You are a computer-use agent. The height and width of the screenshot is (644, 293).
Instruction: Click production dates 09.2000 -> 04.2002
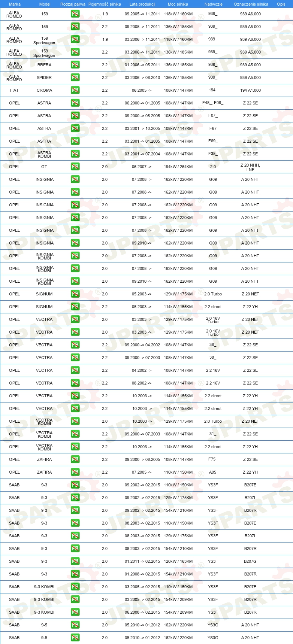pyautogui.click(x=142, y=345)
